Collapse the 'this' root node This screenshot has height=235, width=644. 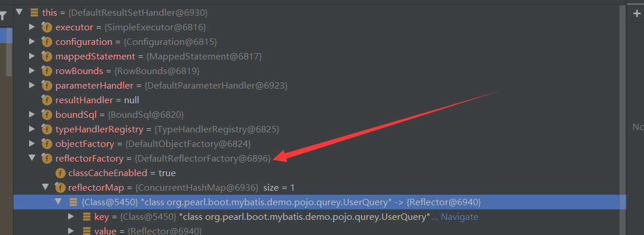(19, 12)
